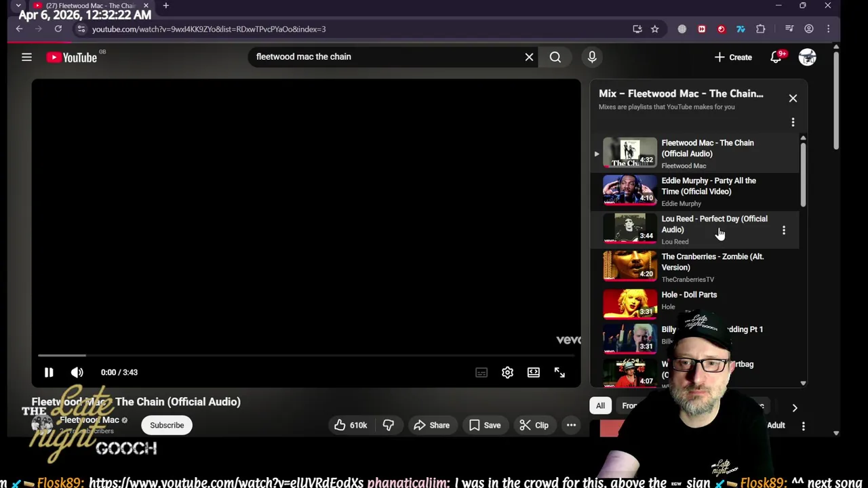Go back in the browser
The width and height of the screenshot is (868, 488).
point(19,29)
